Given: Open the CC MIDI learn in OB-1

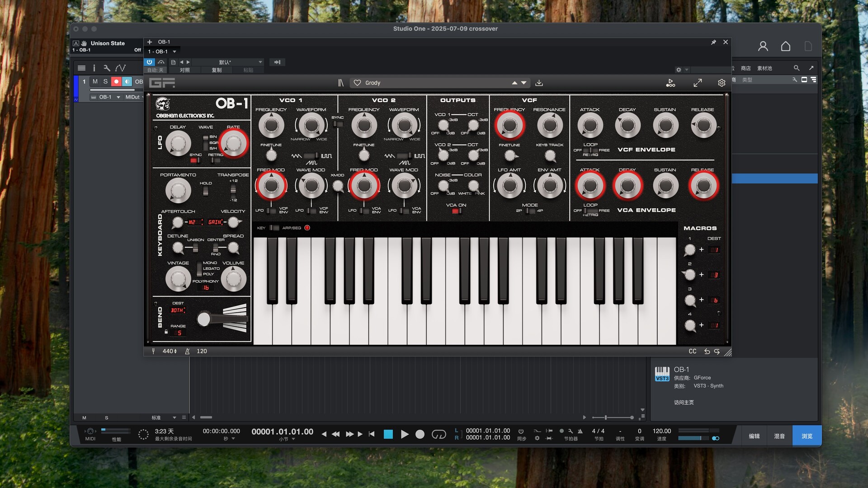Looking at the screenshot, I should click(693, 351).
